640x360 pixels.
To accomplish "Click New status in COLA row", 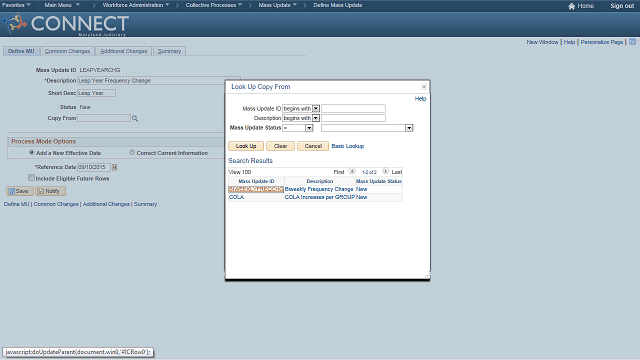I will point(362,197).
